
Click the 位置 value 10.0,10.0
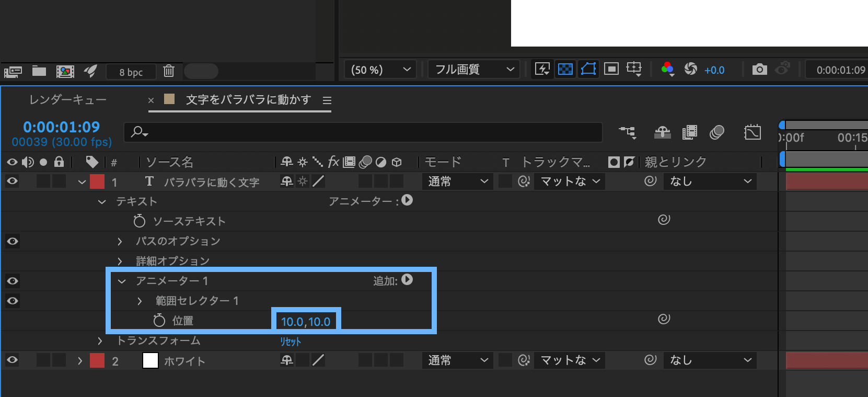click(x=306, y=322)
